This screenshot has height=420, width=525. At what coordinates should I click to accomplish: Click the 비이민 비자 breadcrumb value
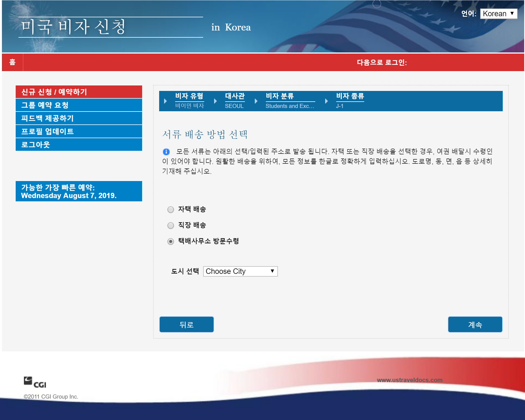[x=190, y=106]
